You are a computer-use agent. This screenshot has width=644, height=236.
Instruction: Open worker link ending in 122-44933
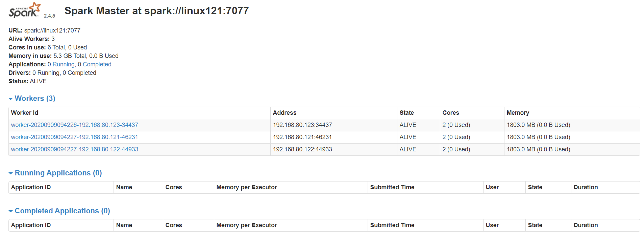[74, 149]
